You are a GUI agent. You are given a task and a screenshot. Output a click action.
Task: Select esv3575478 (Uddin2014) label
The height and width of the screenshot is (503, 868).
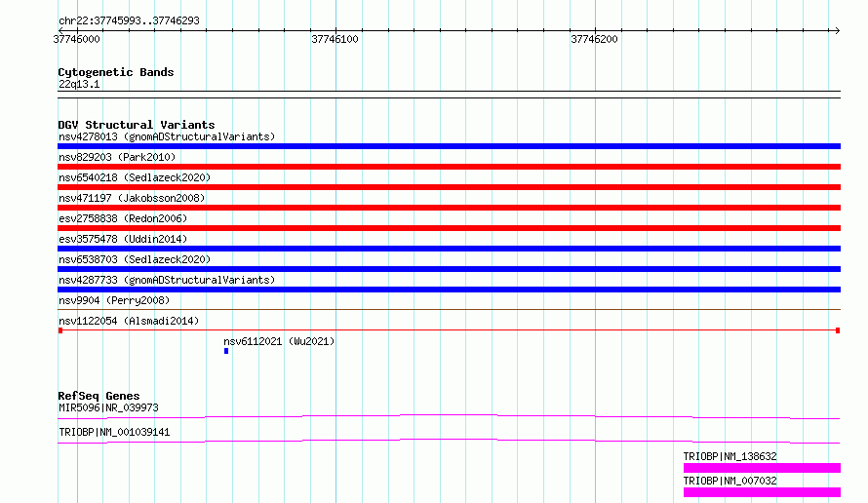point(123,239)
